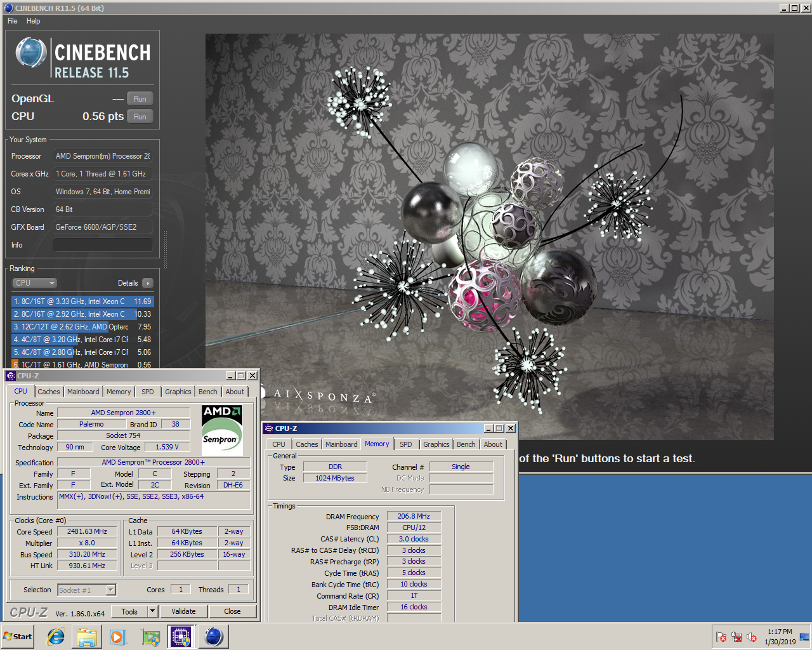Viewport: 812px width, 650px height.
Task: Click the taskbar clock showing 1:17 PM
Action: (780, 637)
